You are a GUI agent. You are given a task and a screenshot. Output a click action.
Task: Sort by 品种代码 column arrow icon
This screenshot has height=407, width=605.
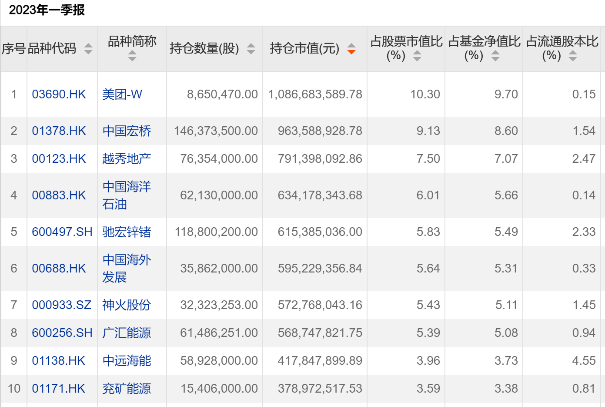[x=88, y=49]
